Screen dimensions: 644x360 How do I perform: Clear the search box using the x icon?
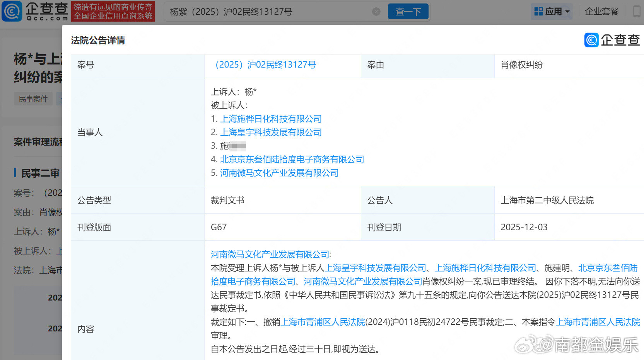tap(376, 11)
